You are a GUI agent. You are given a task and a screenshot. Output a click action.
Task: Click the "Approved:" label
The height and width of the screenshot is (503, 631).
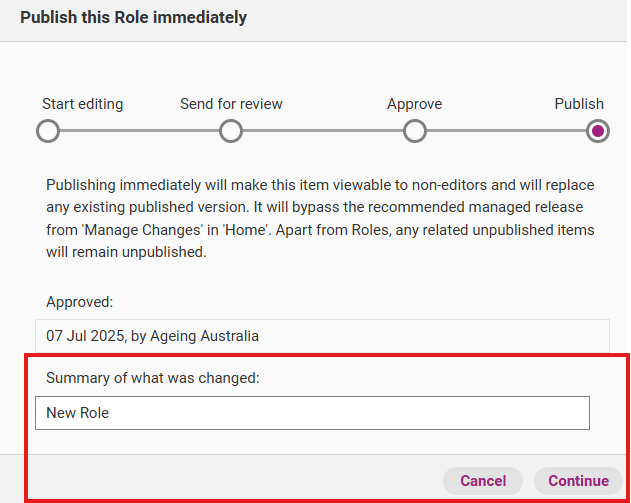[80, 300]
